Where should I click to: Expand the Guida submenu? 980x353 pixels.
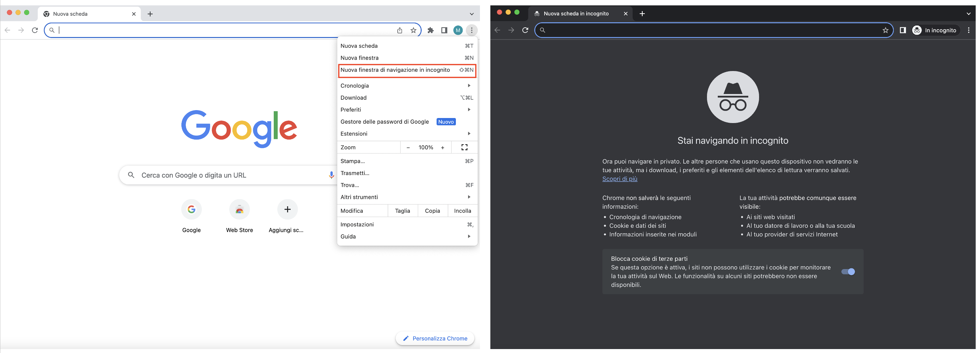coord(407,237)
